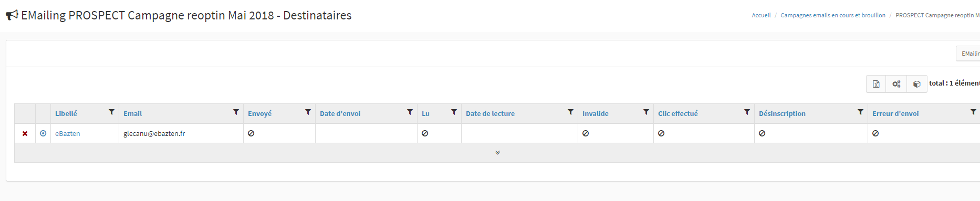Open Campagnes emails en cours et brouillon
Screen dimensions: 980x201
click(x=833, y=15)
